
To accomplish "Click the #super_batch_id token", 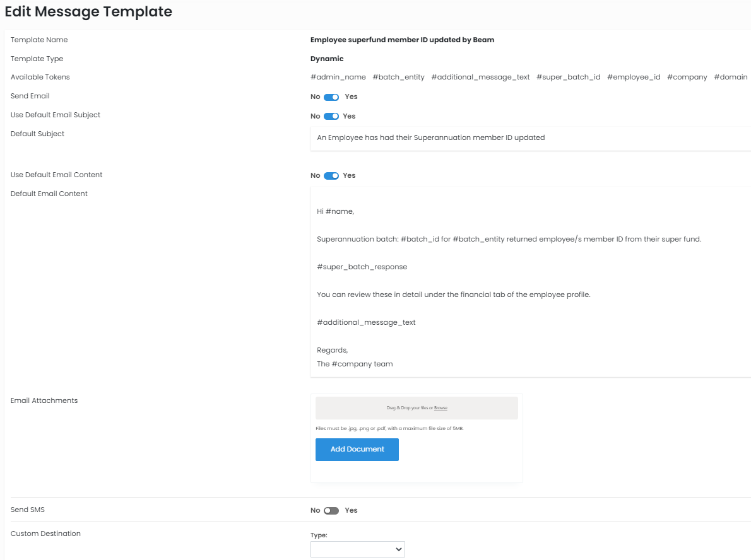I will (x=568, y=78).
